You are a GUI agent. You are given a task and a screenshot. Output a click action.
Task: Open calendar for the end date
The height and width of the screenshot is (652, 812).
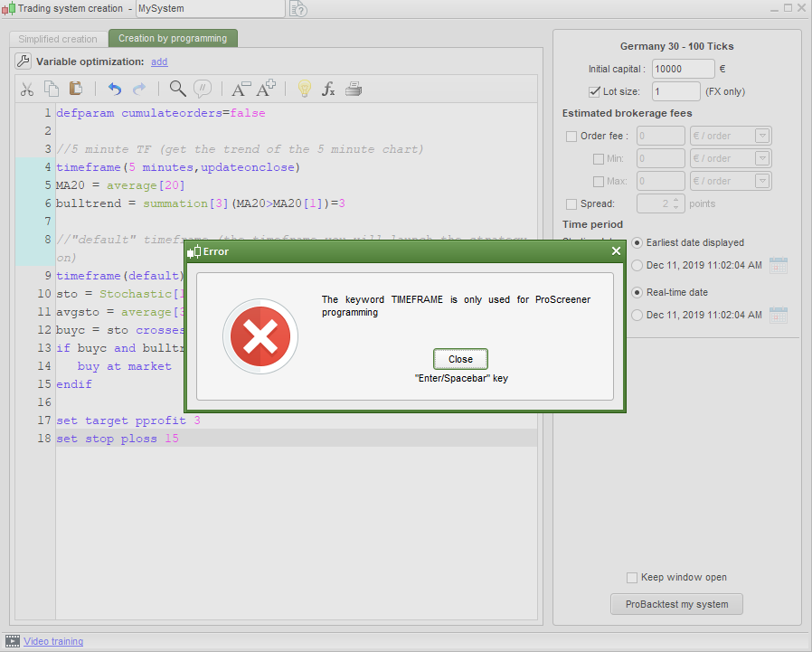tap(779, 315)
